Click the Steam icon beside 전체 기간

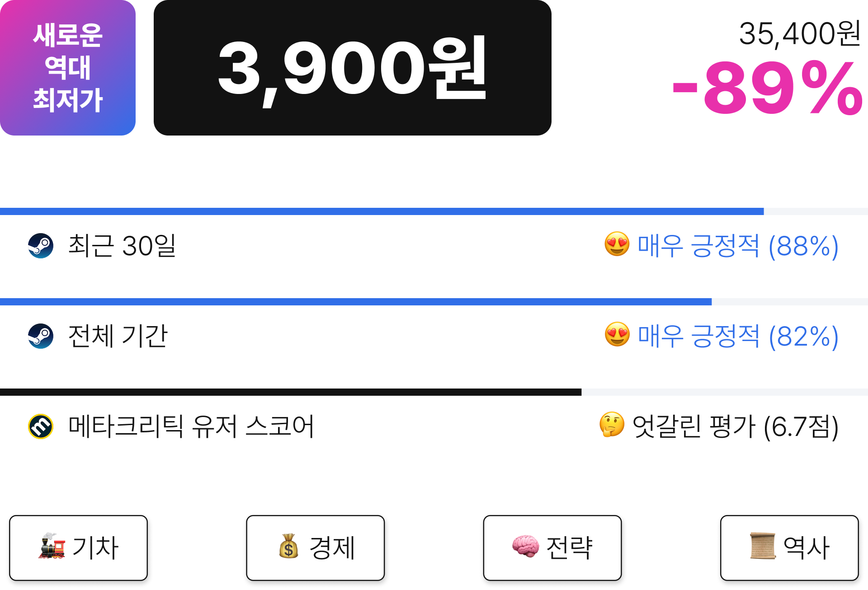click(x=41, y=336)
